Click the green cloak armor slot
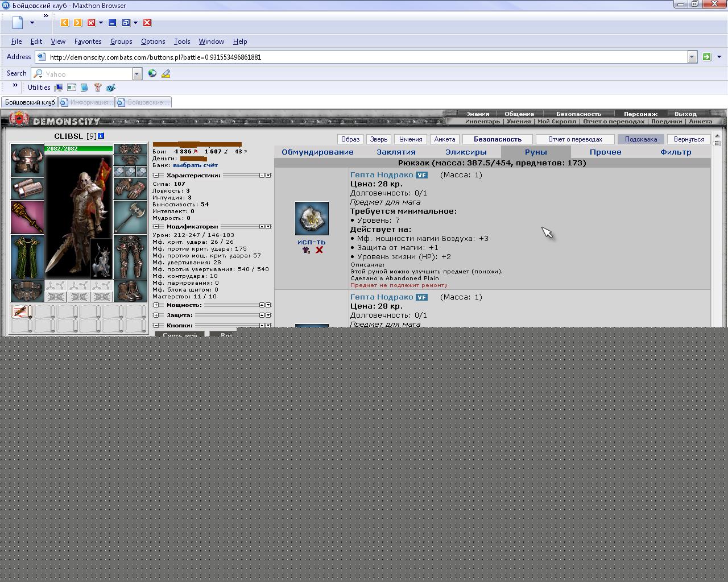The image size is (728, 582). coord(27,257)
